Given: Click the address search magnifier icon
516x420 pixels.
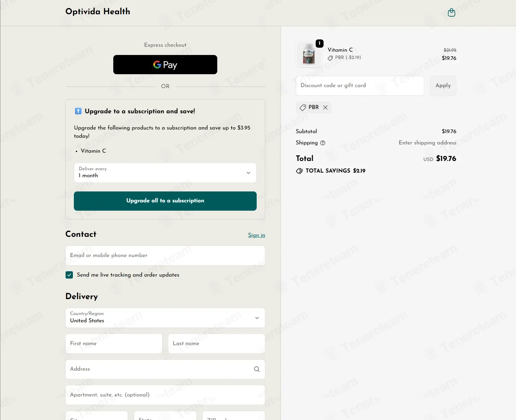Looking at the screenshot, I should click(x=257, y=369).
